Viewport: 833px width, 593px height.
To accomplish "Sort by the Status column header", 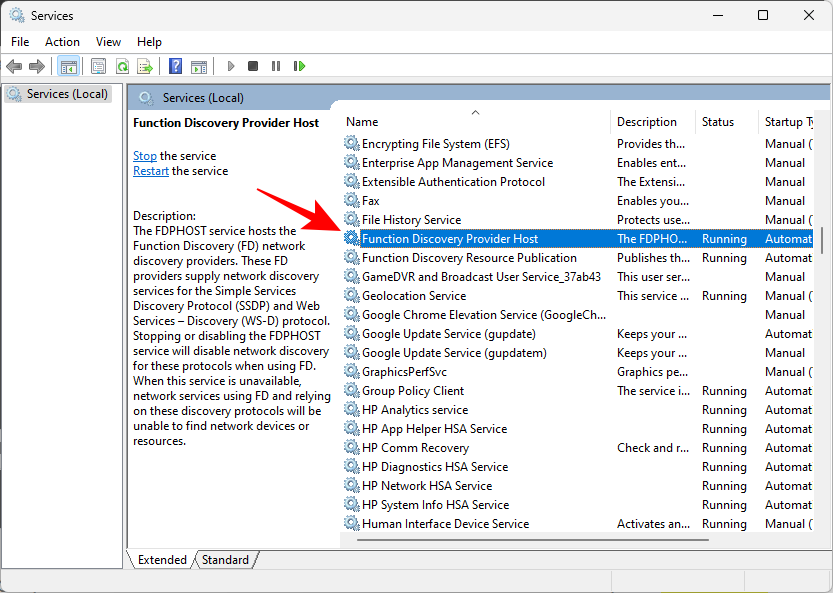I will coord(727,122).
